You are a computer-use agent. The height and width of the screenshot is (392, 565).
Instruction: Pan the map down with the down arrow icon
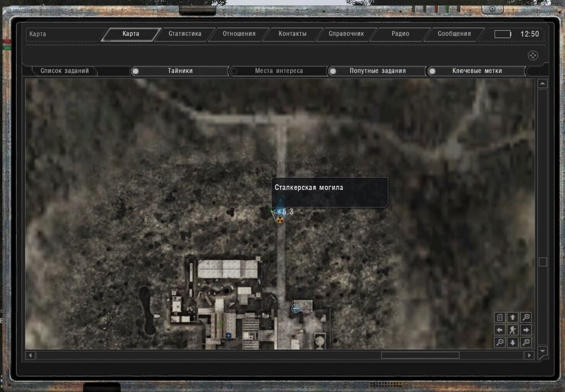pyautogui.click(x=512, y=342)
